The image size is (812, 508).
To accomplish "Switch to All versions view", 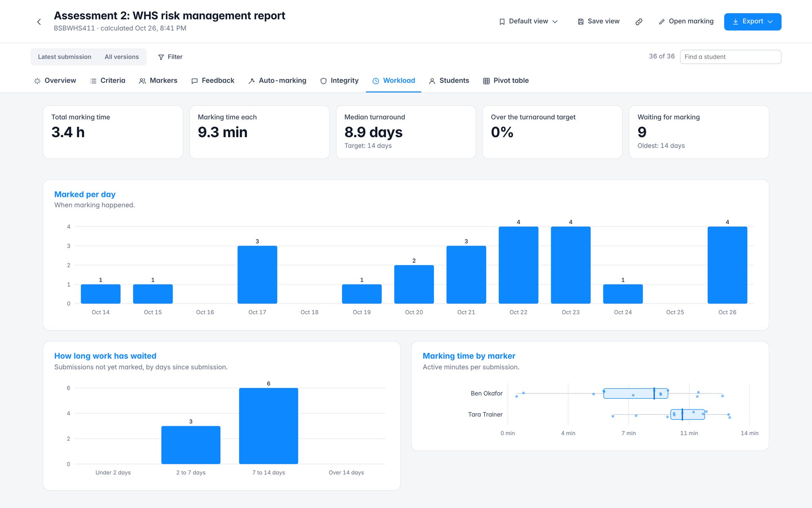I will (122, 57).
